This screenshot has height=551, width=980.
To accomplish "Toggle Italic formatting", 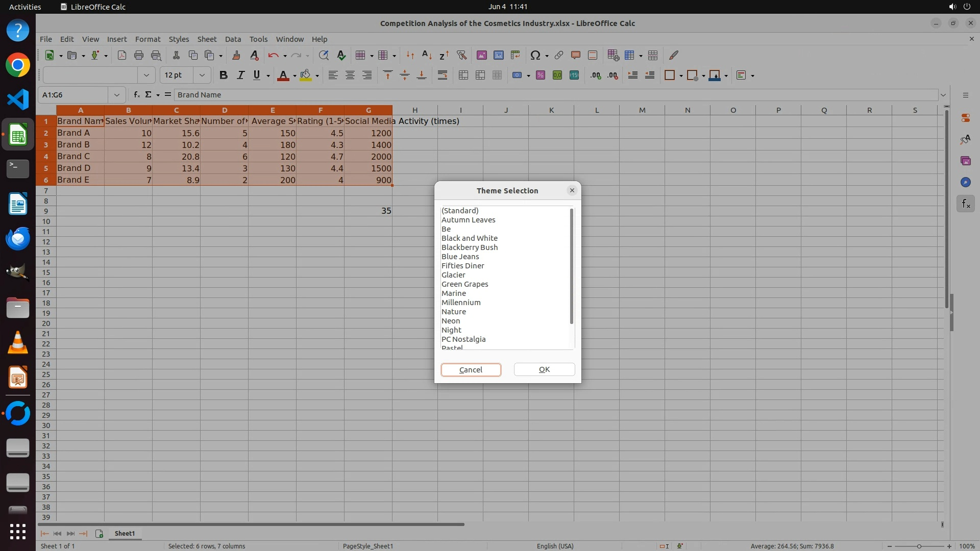I will 240,76.
